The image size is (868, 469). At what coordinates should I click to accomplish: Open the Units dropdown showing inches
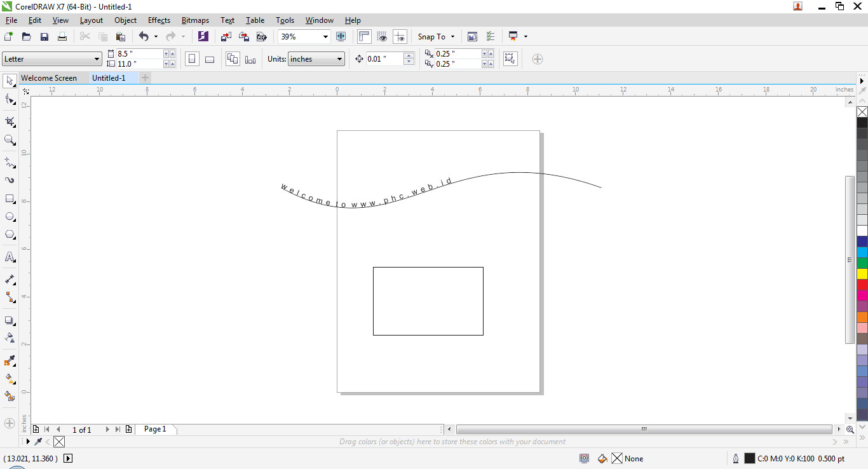pos(316,59)
